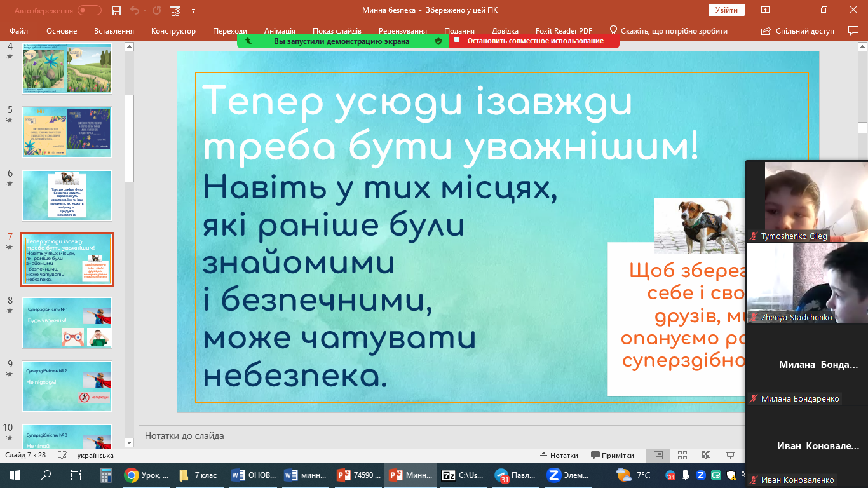Open Windows taskbar search
The width and height of the screenshot is (868, 488).
[46, 475]
